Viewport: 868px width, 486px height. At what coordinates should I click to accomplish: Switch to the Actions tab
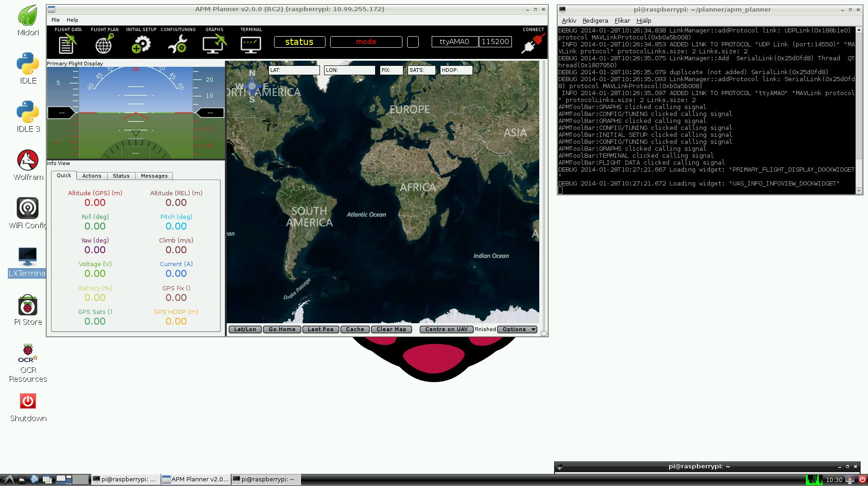click(x=92, y=176)
